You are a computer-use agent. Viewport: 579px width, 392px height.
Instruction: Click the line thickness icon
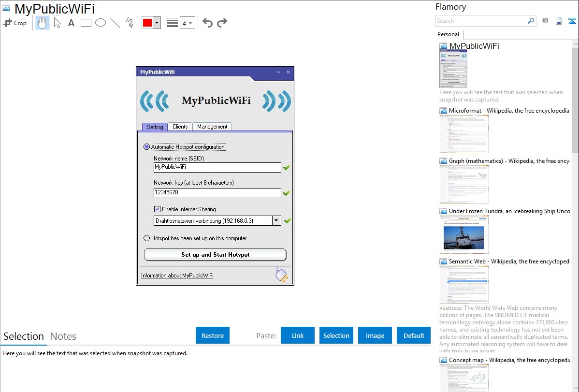point(173,23)
